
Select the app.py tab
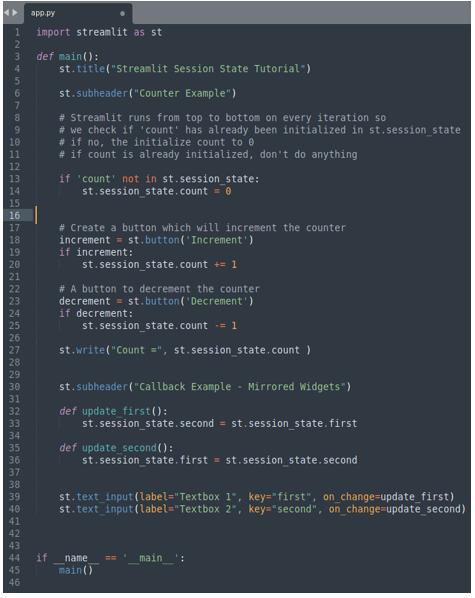[78, 13]
